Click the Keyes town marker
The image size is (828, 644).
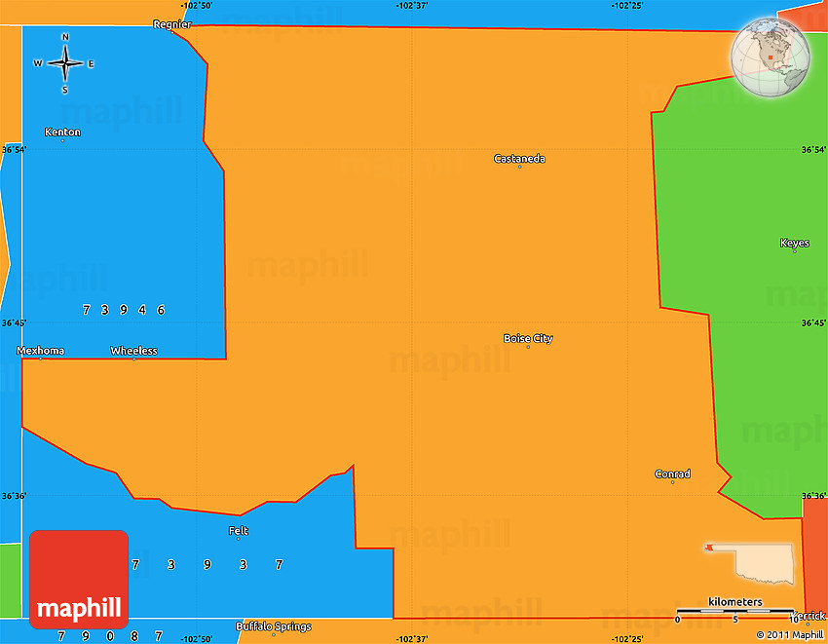pyautogui.click(x=794, y=251)
